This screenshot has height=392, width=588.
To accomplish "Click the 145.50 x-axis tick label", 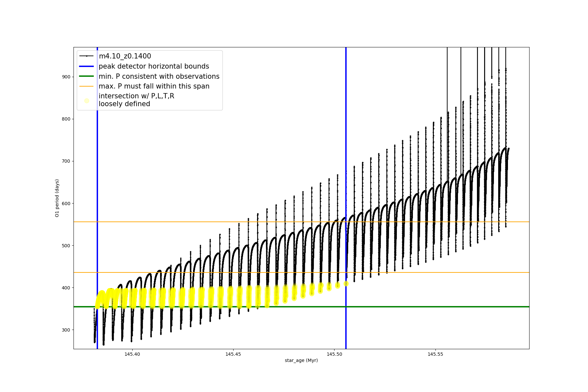I will (x=334, y=354).
